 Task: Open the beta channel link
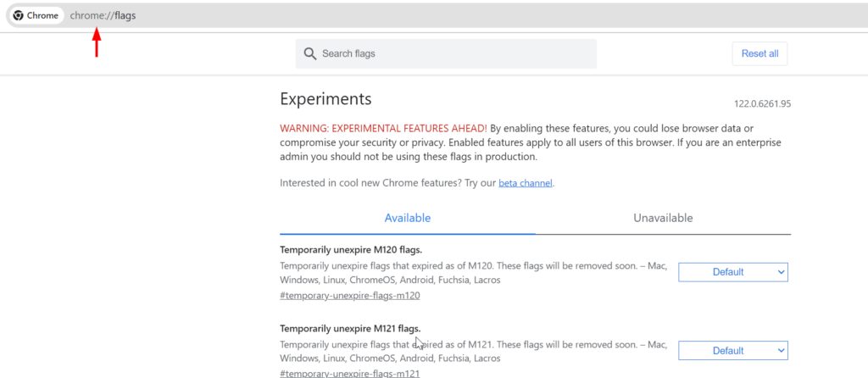pyautogui.click(x=526, y=182)
